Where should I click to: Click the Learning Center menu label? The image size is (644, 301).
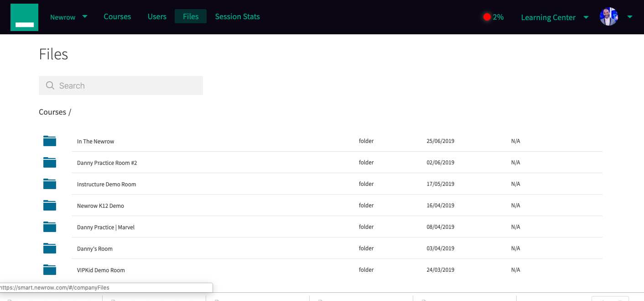(x=548, y=17)
